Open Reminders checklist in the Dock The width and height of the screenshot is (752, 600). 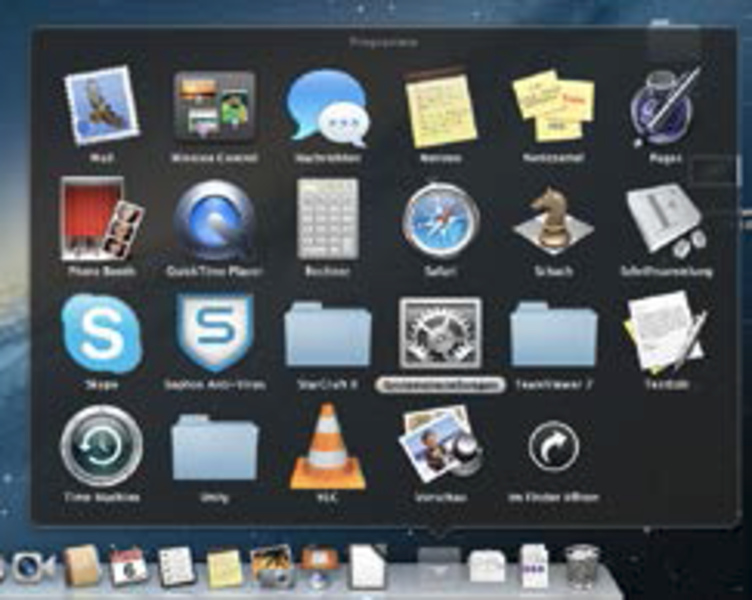tap(176, 567)
